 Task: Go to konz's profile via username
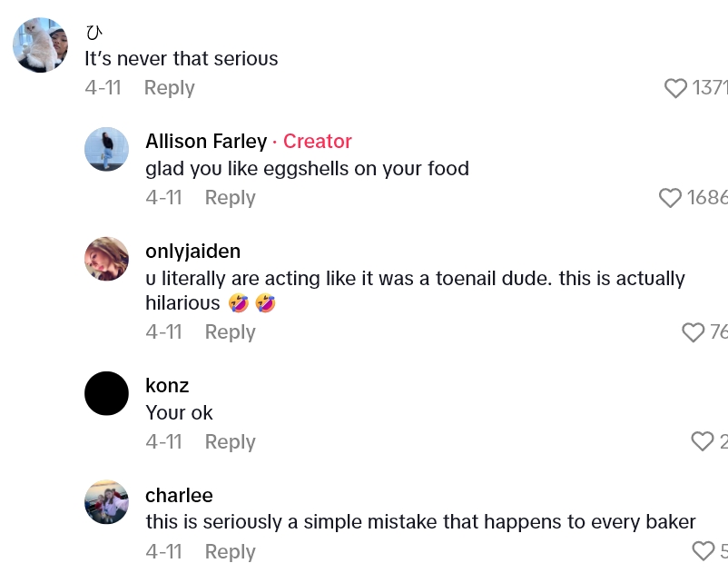[167, 386]
